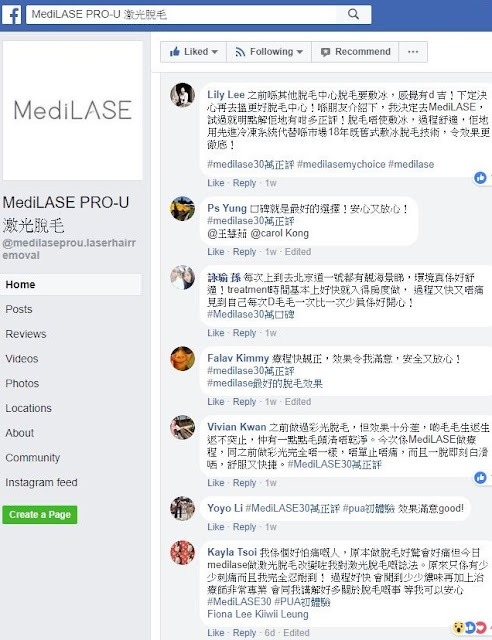Click Reply under Yoyo Li's comment
This screenshot has height=640, width=492.
[x=244, y=527]
